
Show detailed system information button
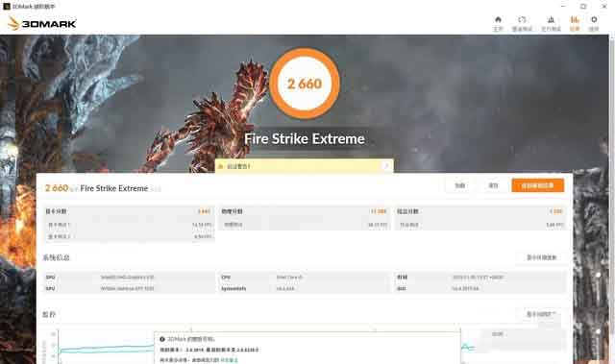pos(541,257)
